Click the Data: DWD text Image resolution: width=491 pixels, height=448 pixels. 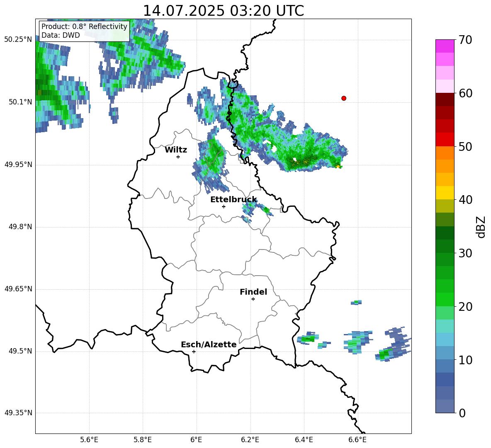pos(61,35)
